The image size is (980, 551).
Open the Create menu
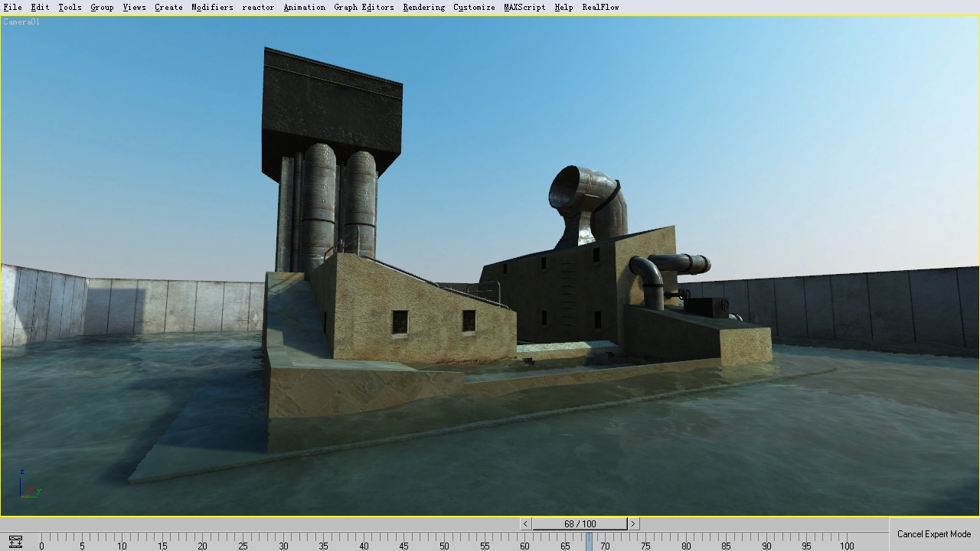click(168, 7)
